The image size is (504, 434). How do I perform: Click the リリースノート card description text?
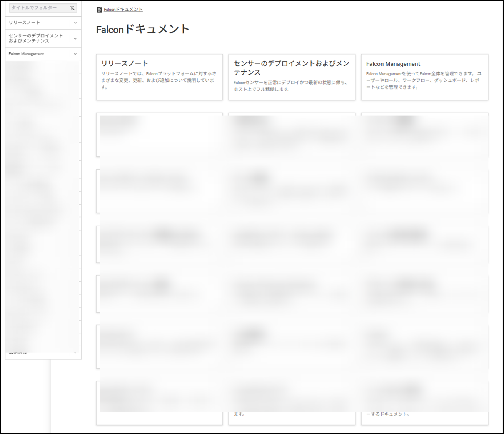(x=159, y=80)
